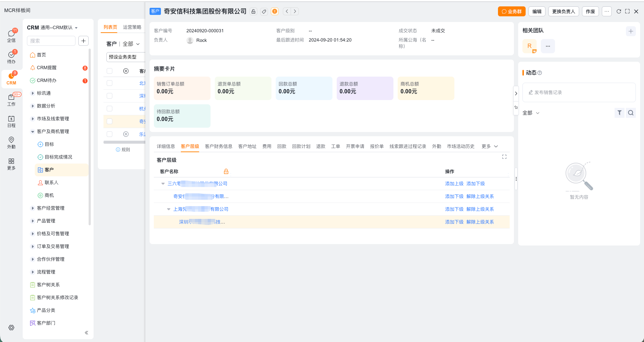Open the 更多 apps grid icon
Viewport: 644px width, 342px height.
[x=11, y=164]
